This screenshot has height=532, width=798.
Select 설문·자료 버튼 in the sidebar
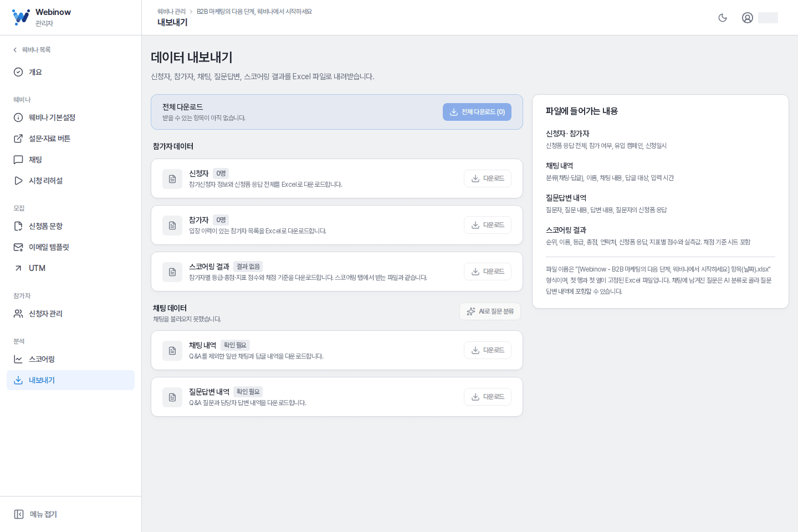[x=70, y=139]
